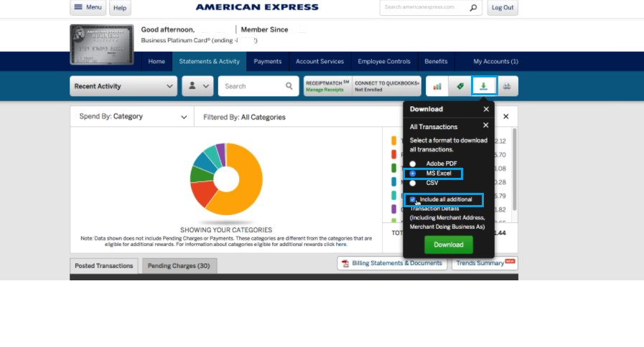The height and width of the screenshot is (347, 644).
Task: Close the Download panel
Action: [486, 109]
